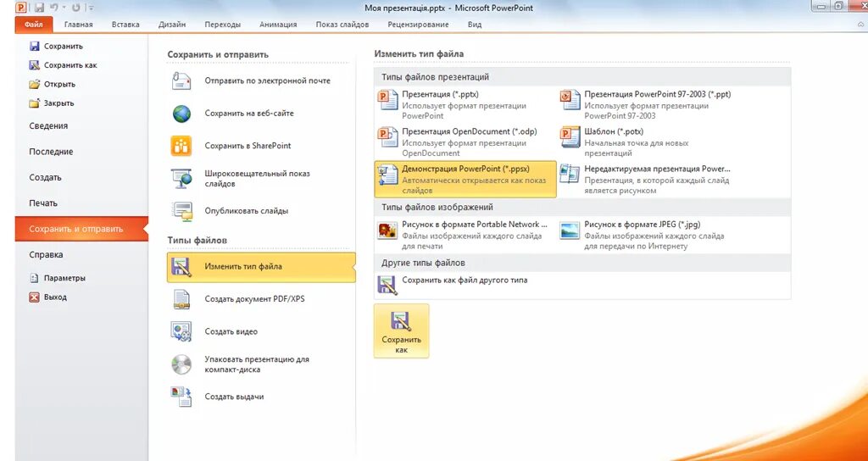Image resolution: width=868 pixels, height=461 pixels.
Task: Select Рисунок в формате JPEG (*.jpg)
Action: (x=648, y=235)
